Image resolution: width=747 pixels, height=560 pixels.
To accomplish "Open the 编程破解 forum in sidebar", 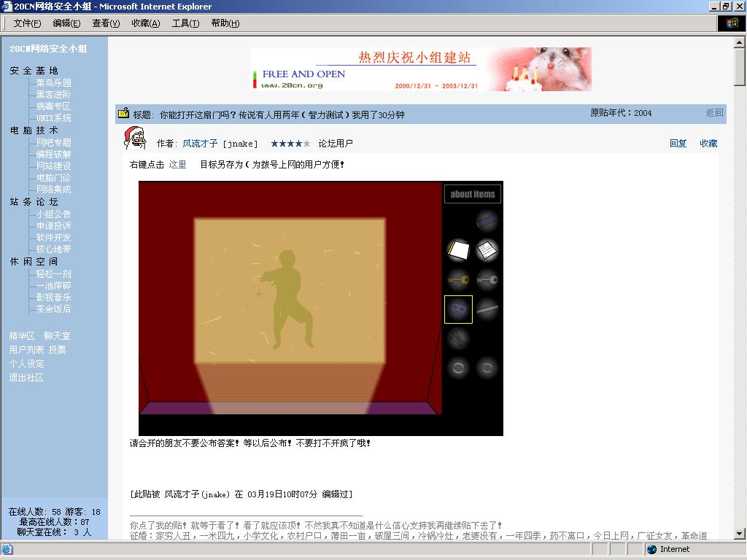I will (54, 155).
